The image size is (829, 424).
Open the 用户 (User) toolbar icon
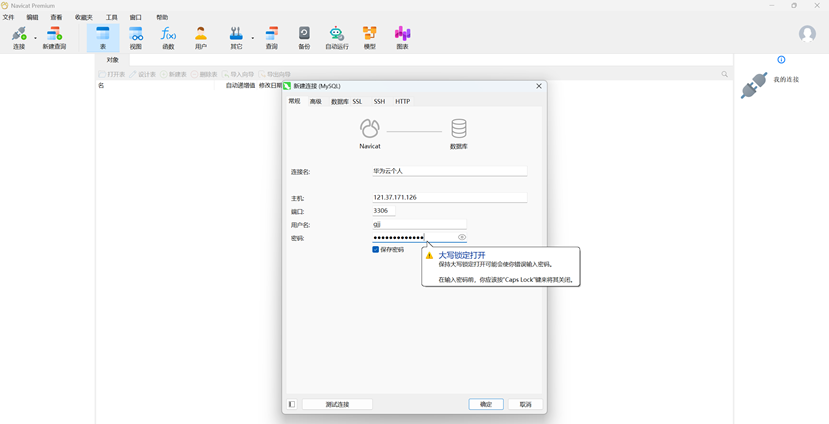pyautogui.click(x=200, y=38)
